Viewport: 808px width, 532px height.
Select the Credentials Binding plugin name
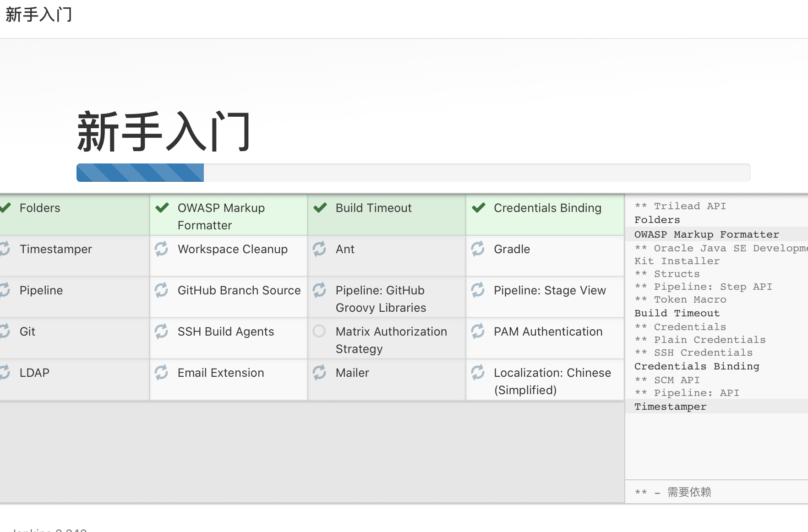[x=548, y=208]
